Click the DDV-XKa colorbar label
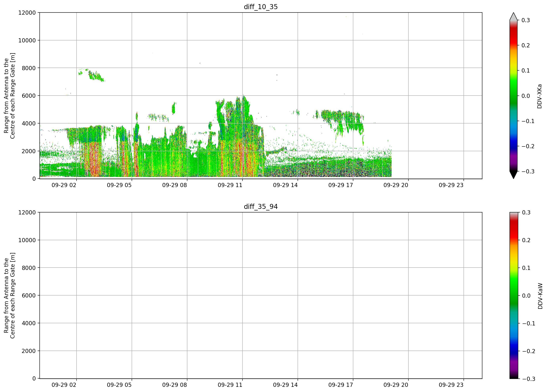Image resolution: width=547 pixels, height=392 pixels. point(540,96)
